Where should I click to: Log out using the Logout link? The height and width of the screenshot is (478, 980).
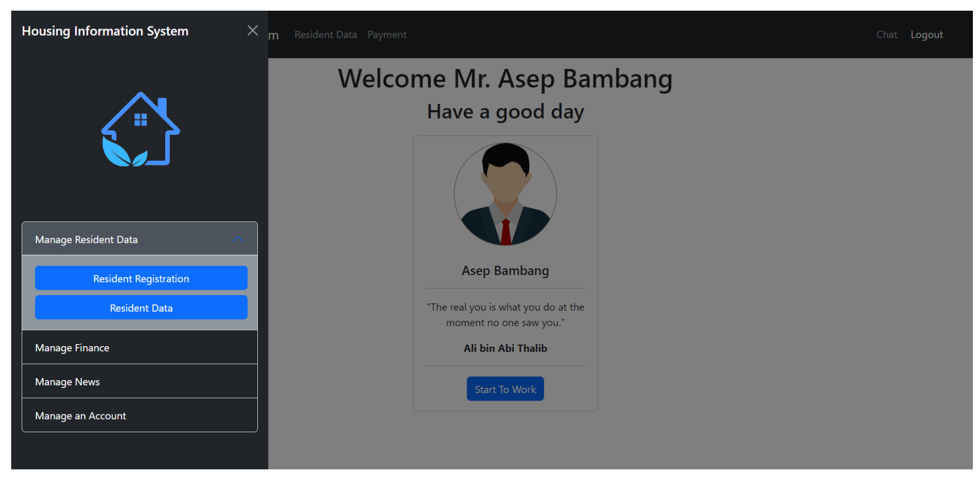tap(927, 35)
